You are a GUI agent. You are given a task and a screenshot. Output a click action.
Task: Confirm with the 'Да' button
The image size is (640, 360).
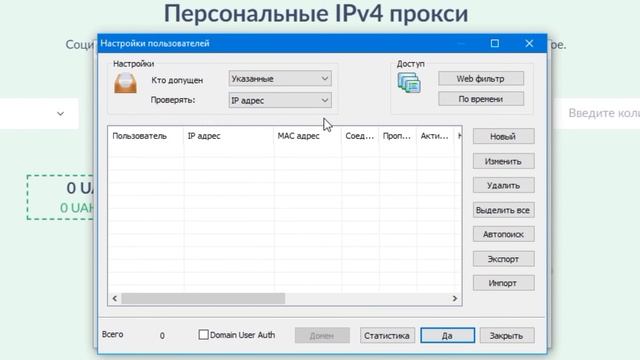coord(447,336)
